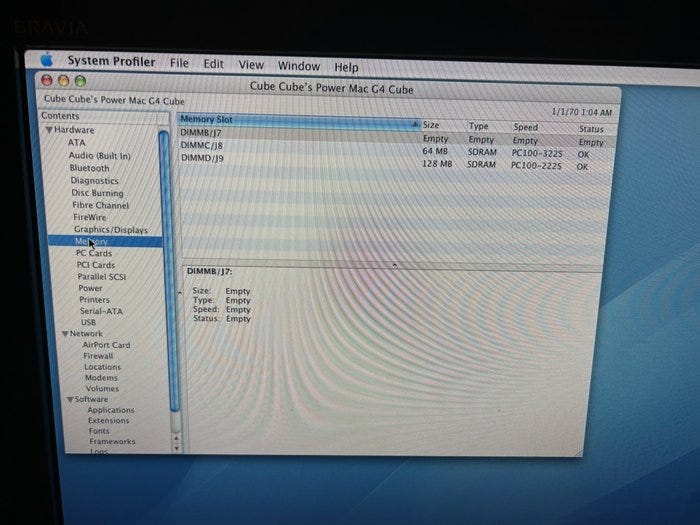Viewport: 700px width, 525px height.
Task: Select Graphics/Displays item
Action: (111, 229)
